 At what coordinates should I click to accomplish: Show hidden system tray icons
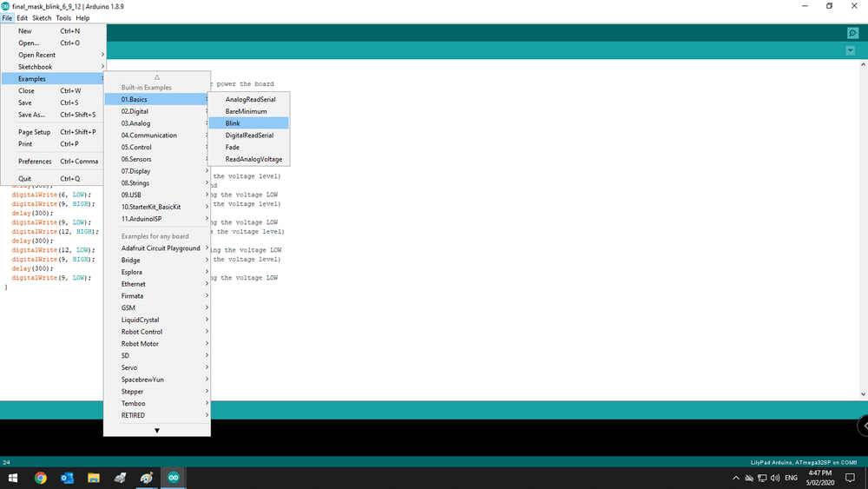click(x=736, y=478)
